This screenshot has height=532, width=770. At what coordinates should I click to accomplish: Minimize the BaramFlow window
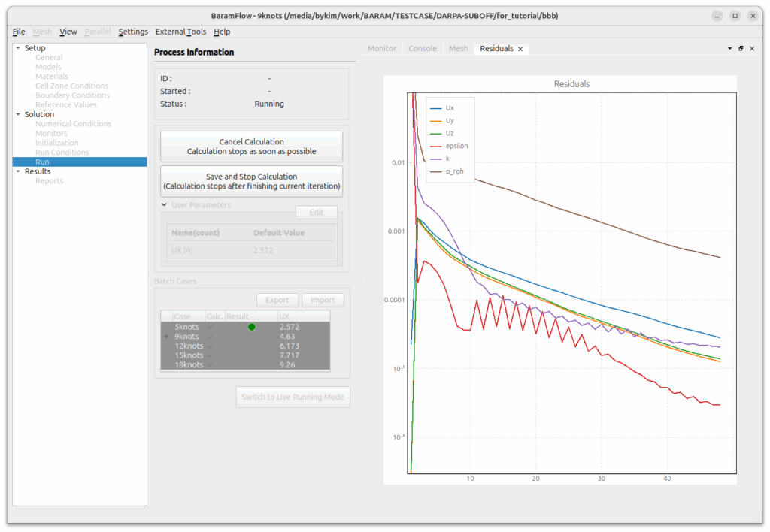pos(717,16)
